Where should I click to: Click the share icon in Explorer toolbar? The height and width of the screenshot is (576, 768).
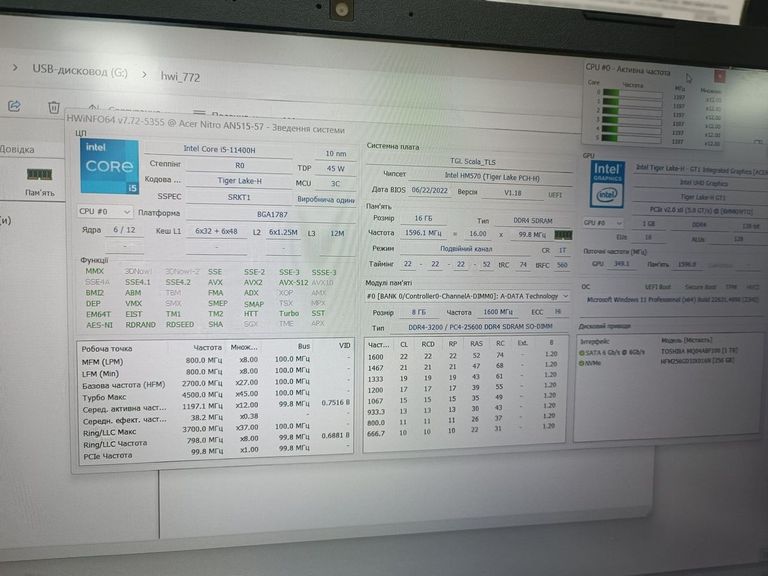point(15,106)
